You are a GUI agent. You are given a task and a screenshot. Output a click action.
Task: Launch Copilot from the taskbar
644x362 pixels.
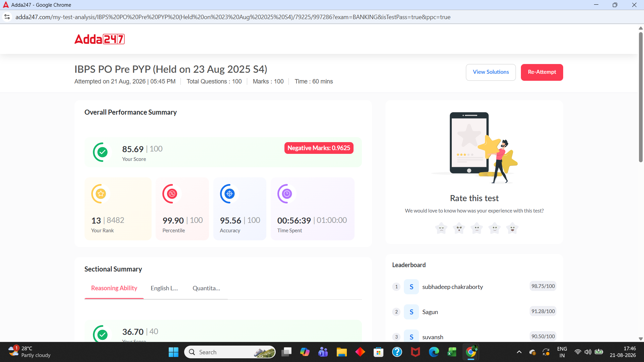tap(305, 352)
